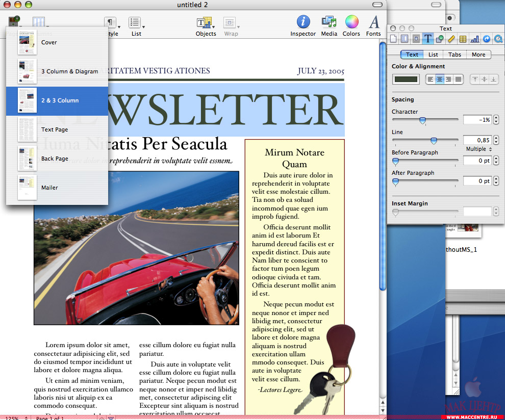Click the toolbar toggle pill button
The image size is (505, 420).
[x=377, y=5]
